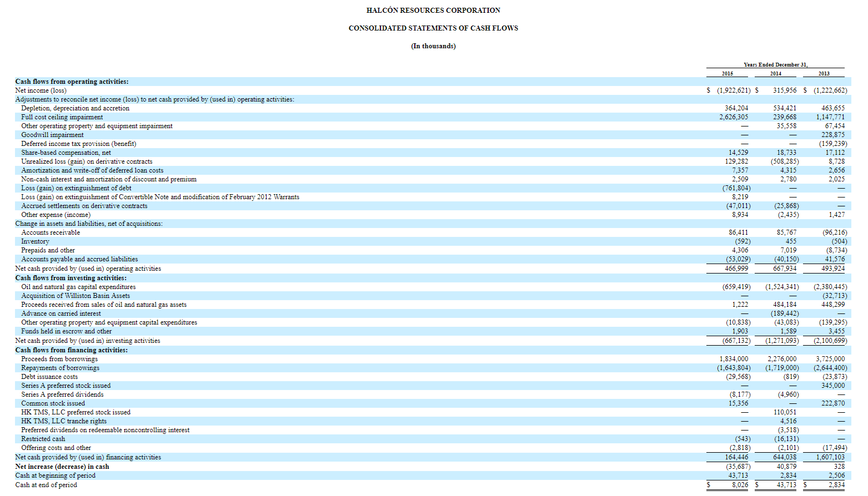Click "Accrued settlements on derivative contracts" label
The height and width of the screenshot is (496, 868).
(x=84, y=206)
